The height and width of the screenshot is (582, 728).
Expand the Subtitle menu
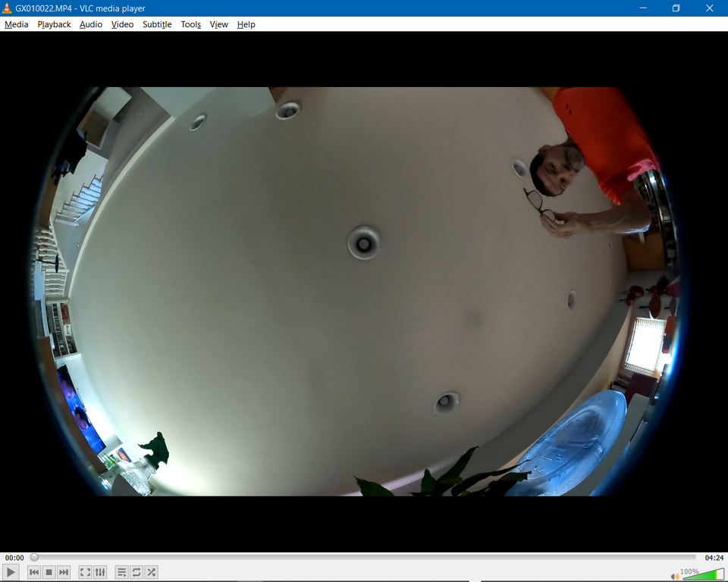[x=157, y=24]
